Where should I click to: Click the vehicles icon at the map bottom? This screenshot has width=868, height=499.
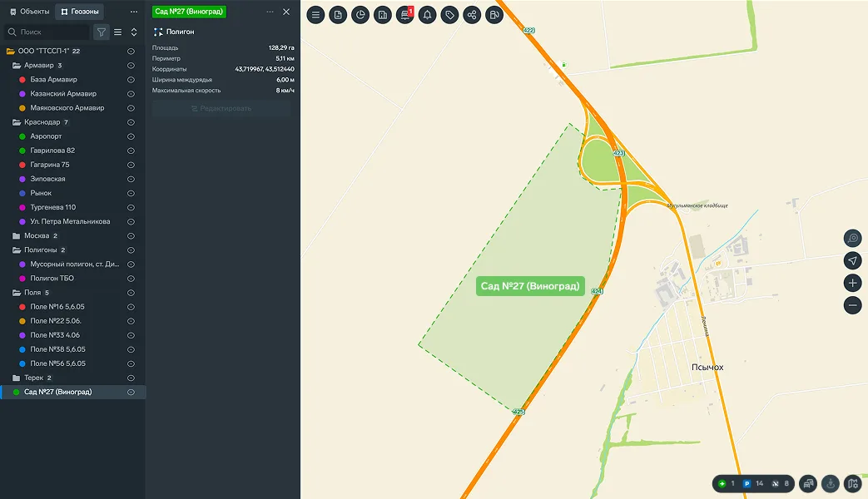[x=808, y=483]
